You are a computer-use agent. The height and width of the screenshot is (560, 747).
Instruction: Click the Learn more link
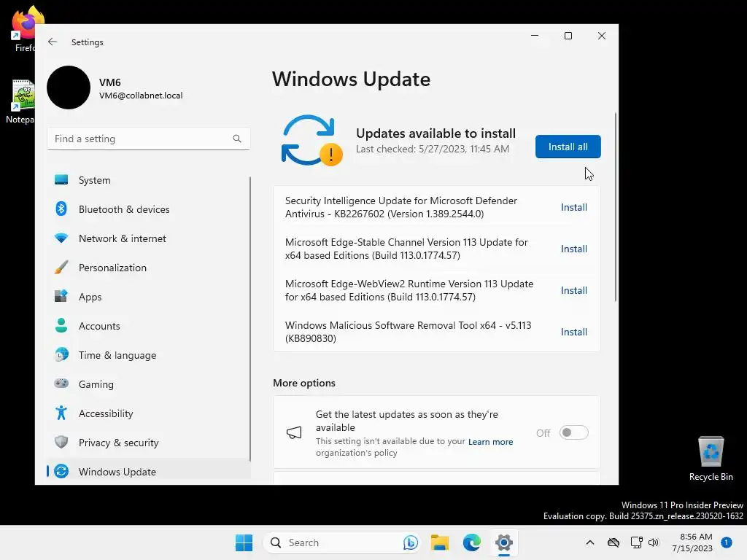pos(490,441)
